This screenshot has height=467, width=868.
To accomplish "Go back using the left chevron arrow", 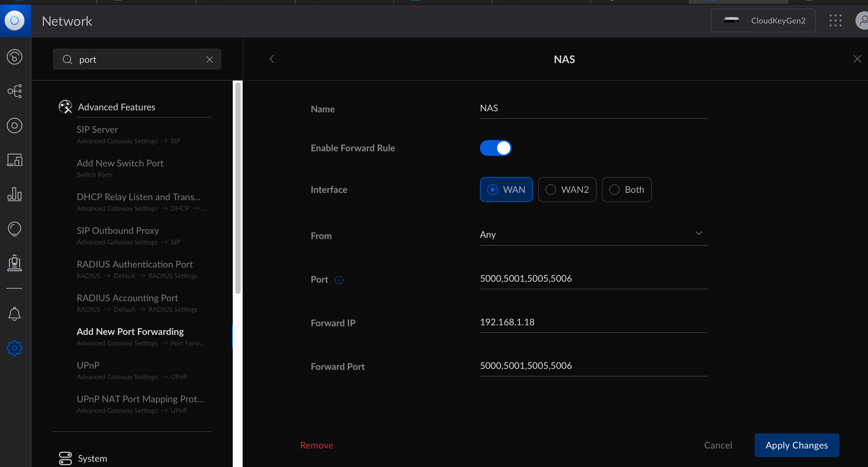I will 272,59.
